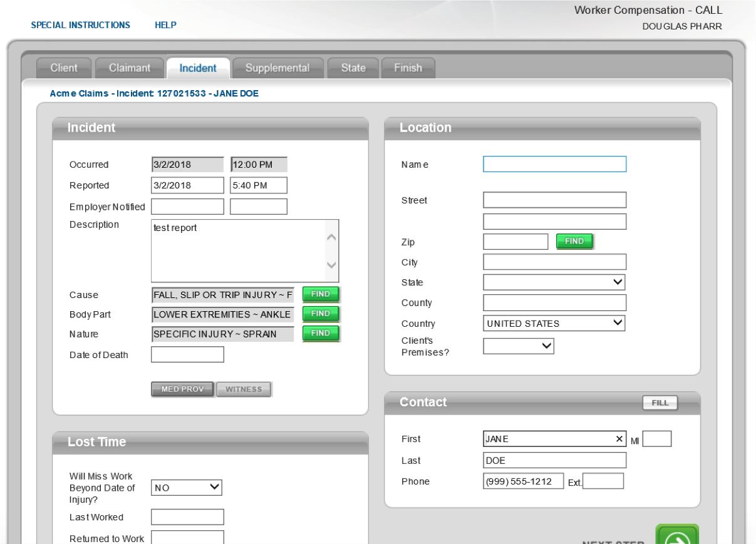Click the green NEXT STEP arrow

tap(677, 535)
